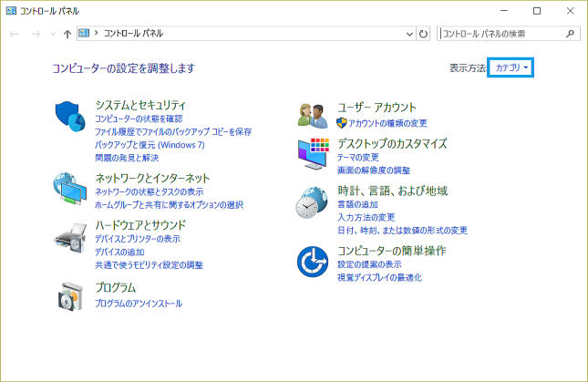The image size is (588, 382).
Task: Click the UAC shield beside アカウントの種類の変更
Action: (x=342, y=122)
